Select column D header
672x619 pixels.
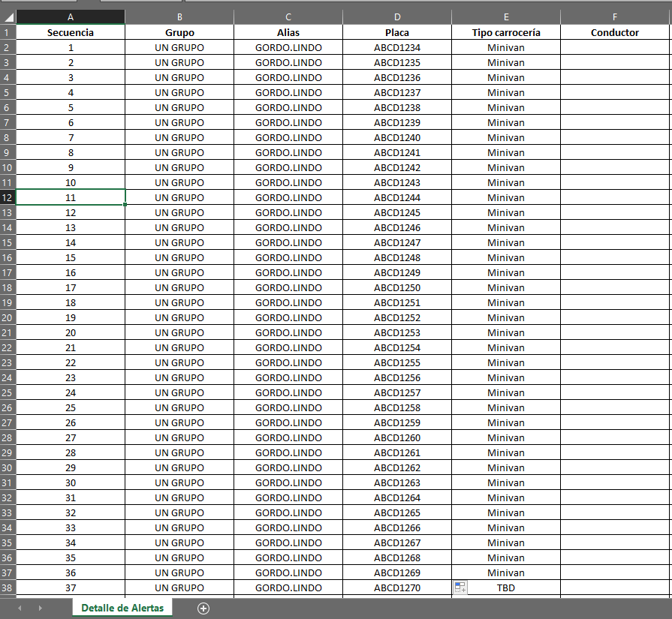pyautogui.click(x=397, y=17)
